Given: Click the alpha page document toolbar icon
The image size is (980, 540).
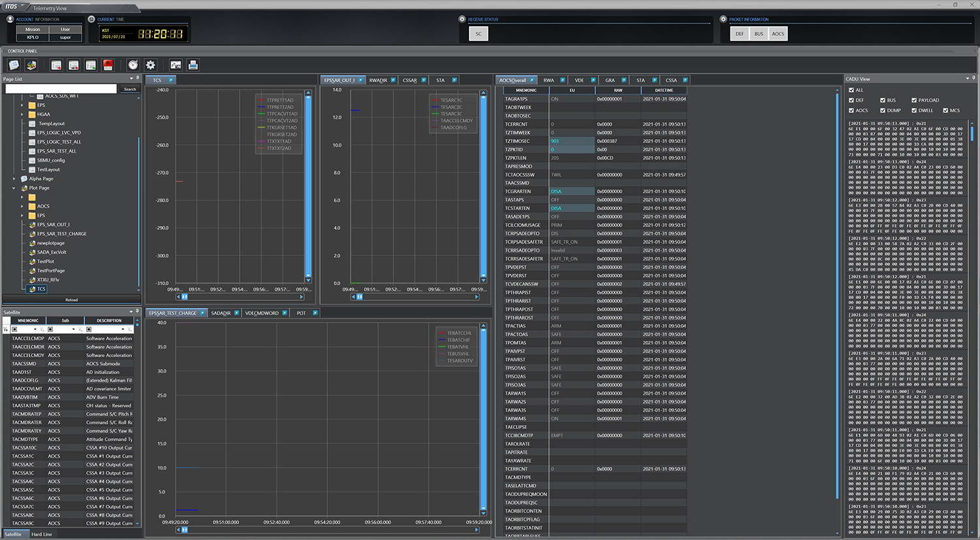Looking at the screenshot, I should click(x=14, y=65).
